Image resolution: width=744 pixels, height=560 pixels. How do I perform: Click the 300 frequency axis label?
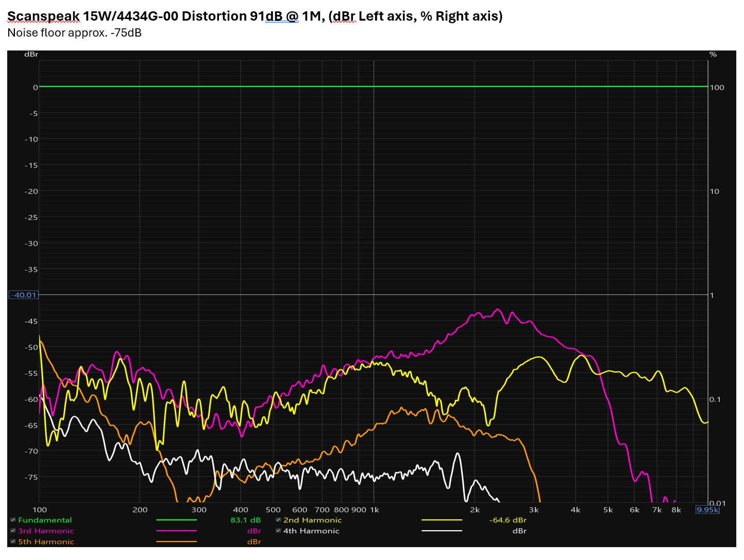pos(199,510)
